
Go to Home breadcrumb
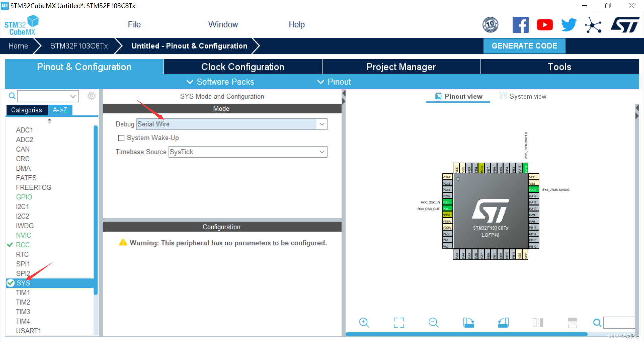point(18,46)
